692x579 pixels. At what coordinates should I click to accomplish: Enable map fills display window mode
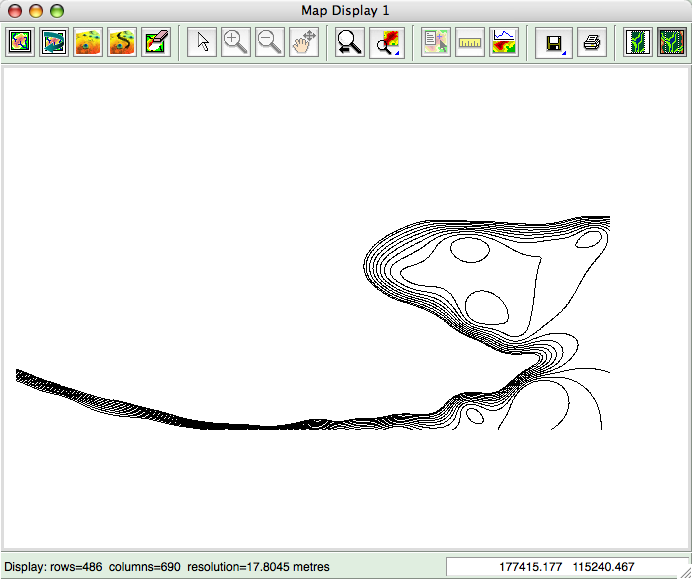pos(671,42)
